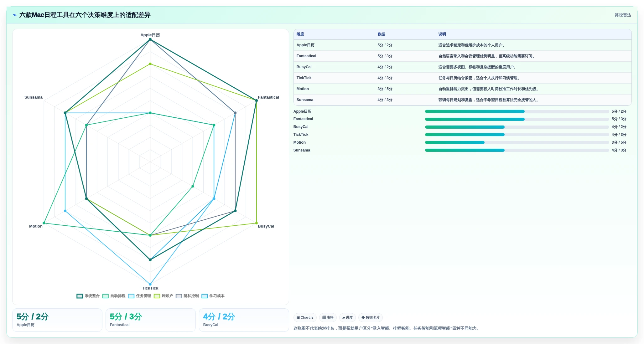Image resolution: width=644 pixels, height=344 pixels.
Task: Click the Motion progress bar
Action: click(517, 142)
